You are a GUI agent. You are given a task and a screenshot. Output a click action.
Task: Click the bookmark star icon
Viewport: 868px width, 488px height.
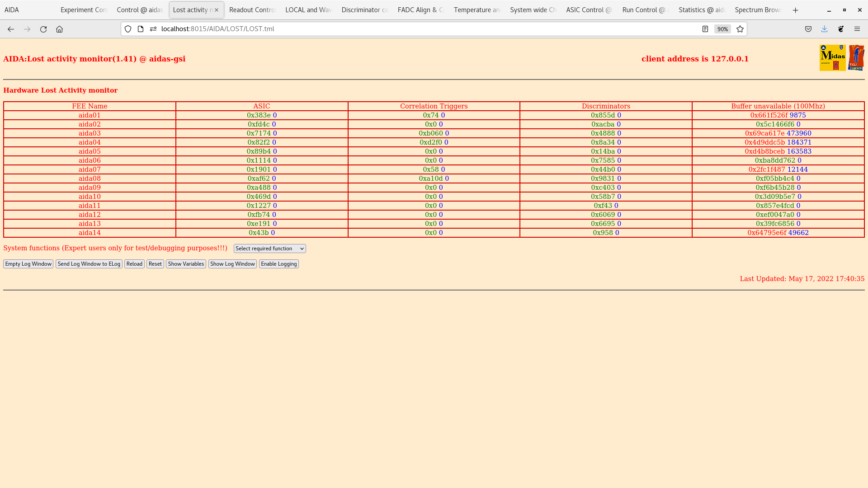click(x=740, y=29)
